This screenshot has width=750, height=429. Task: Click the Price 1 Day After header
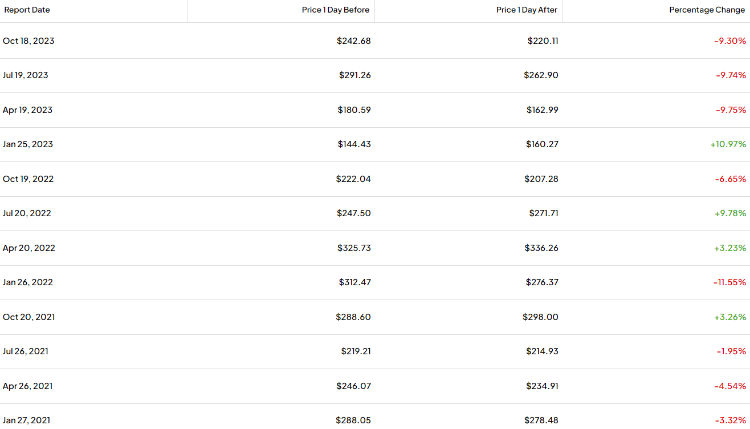pos(527,10)
